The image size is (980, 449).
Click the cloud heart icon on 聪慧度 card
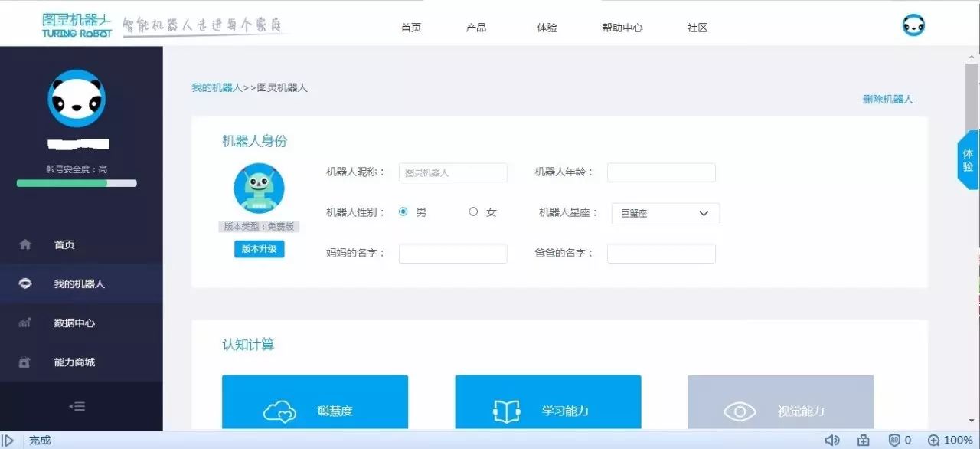279,411
